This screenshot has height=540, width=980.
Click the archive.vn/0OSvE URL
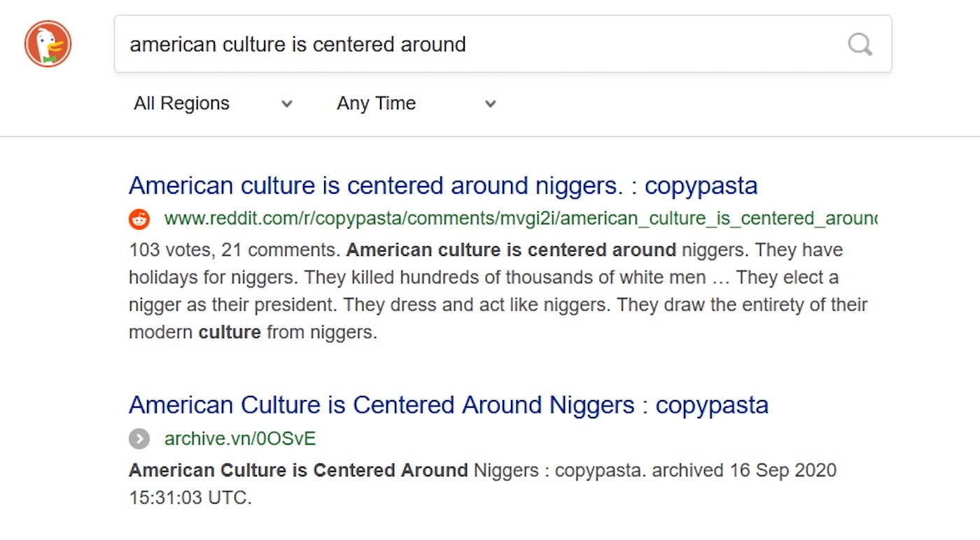coord(239,439)
